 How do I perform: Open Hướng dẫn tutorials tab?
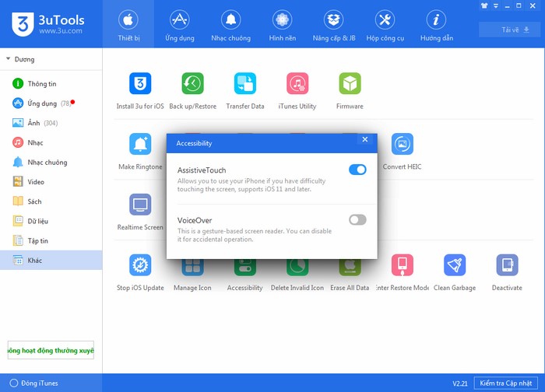point(437,26)
